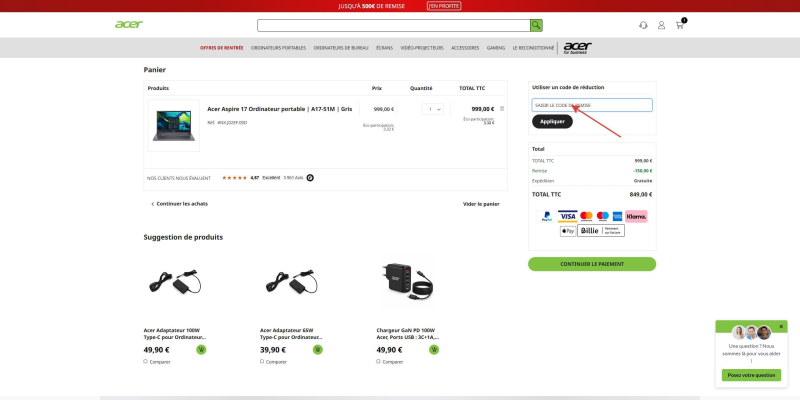Image resolution: width=800 pixels, height=400 pixels.
Task: Open the Le reconditionné menu
Action: [533, 48]
